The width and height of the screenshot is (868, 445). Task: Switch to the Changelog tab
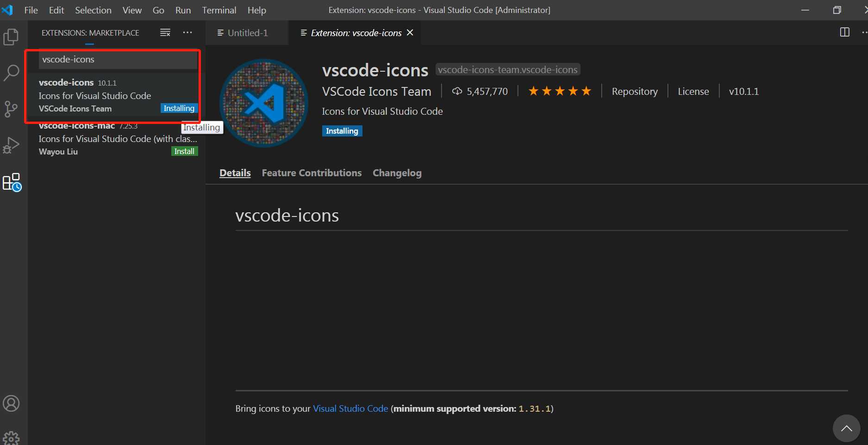point(397,173)
